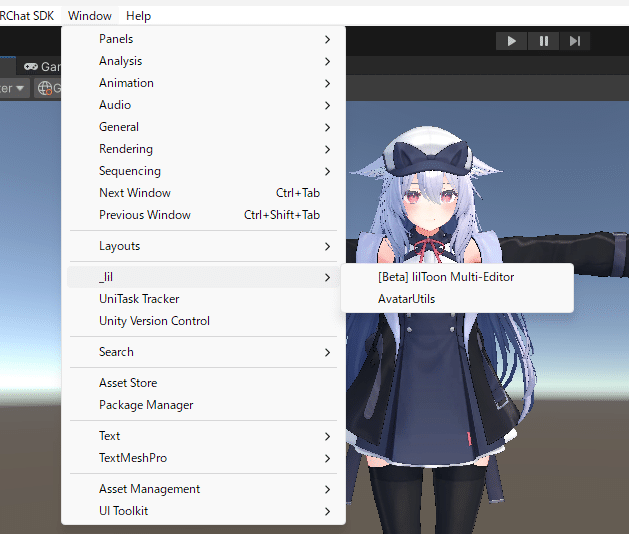
Task: Expand the Asset Management submenu
Action: (x=203, y=489)
